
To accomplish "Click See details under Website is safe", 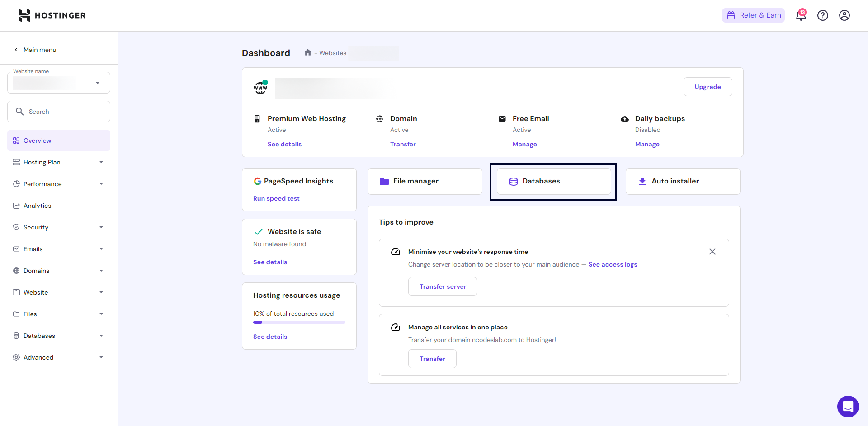I will click(x=270, y=262).
